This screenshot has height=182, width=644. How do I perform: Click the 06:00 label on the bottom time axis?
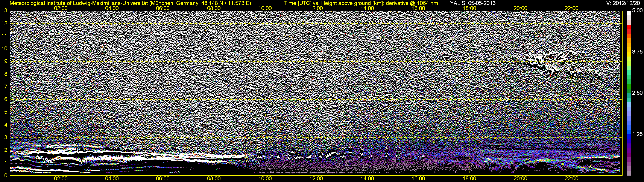(163, 179)
